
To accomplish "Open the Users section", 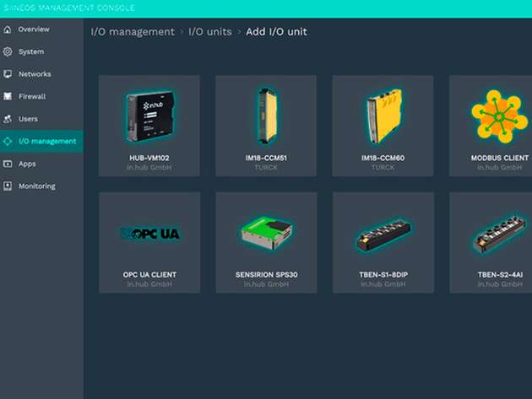I will [x=41, y=119].
